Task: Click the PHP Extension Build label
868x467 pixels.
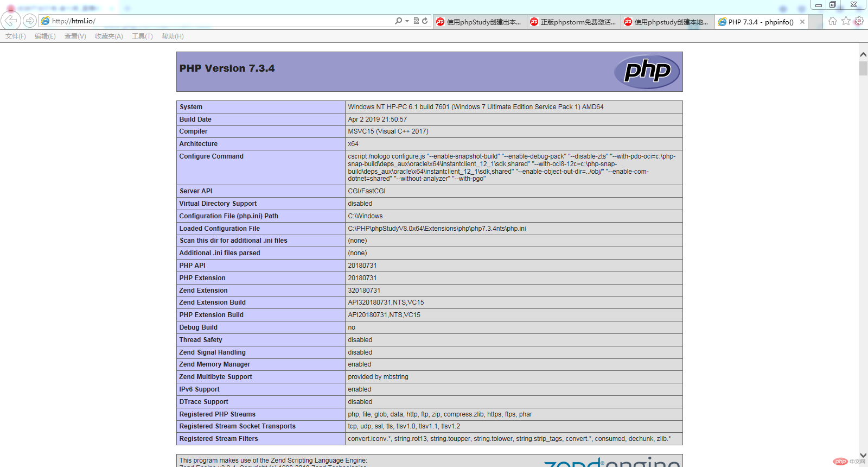Action: [211, 315]
